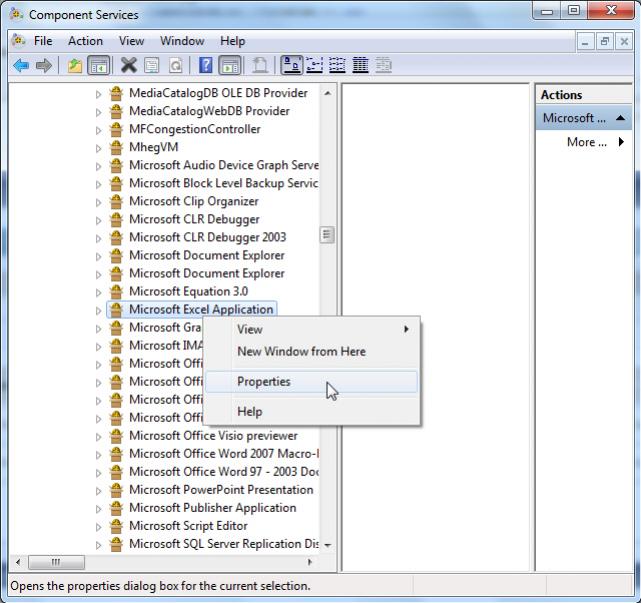This screenshot has height=603, width=641.
Task: Click the package icon beside Microsoft Equation 3.0
Action: 116,291
